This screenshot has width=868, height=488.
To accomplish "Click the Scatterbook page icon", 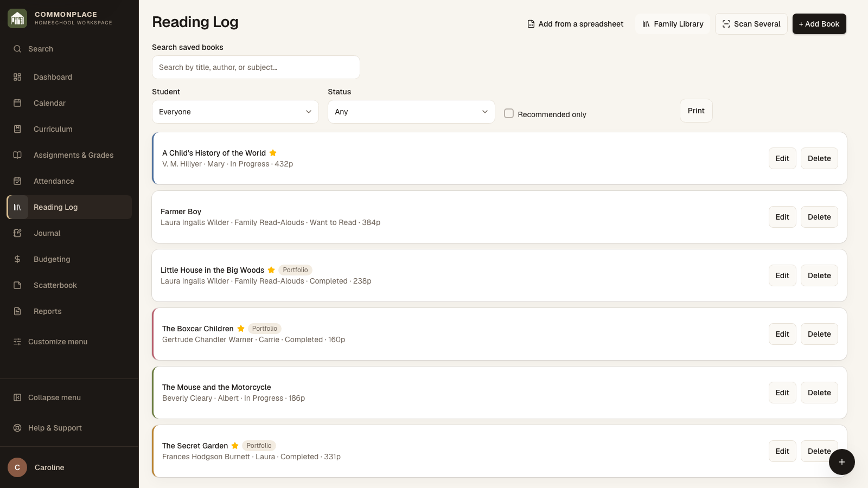I will (x=17, y=285).
